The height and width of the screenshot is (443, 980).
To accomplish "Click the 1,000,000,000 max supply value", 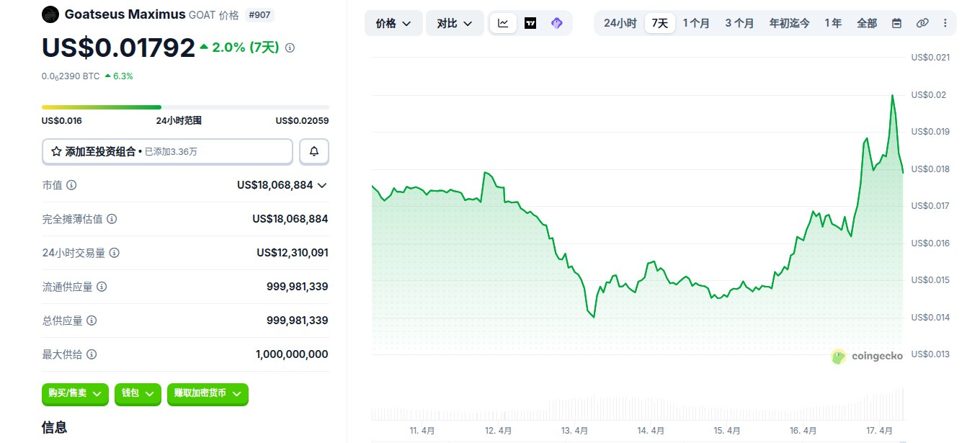I will (x=292, y=354).
